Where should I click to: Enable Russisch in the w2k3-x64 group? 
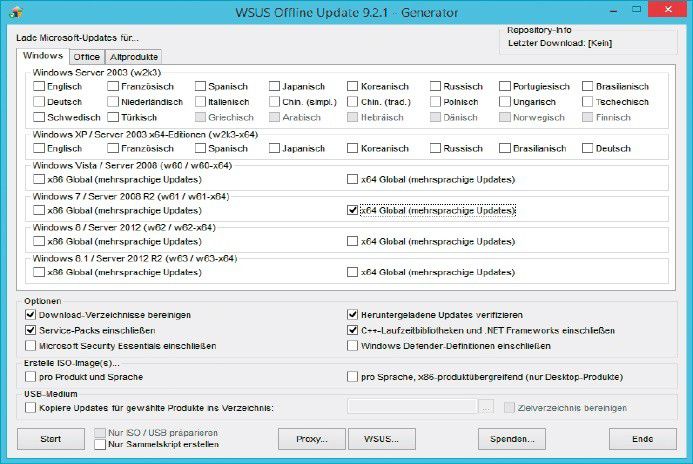435,148
